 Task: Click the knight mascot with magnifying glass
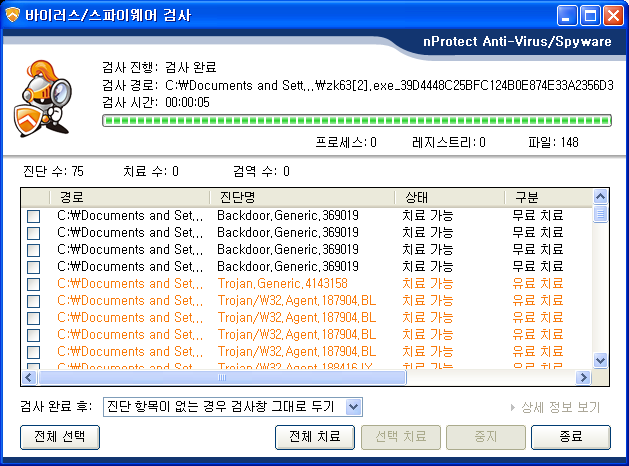43,98
